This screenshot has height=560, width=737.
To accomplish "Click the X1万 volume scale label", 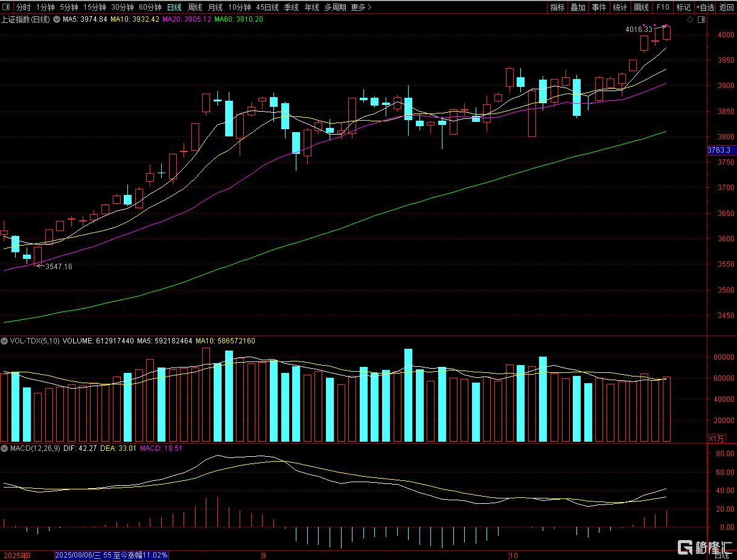I will click(x=715, y=438).
